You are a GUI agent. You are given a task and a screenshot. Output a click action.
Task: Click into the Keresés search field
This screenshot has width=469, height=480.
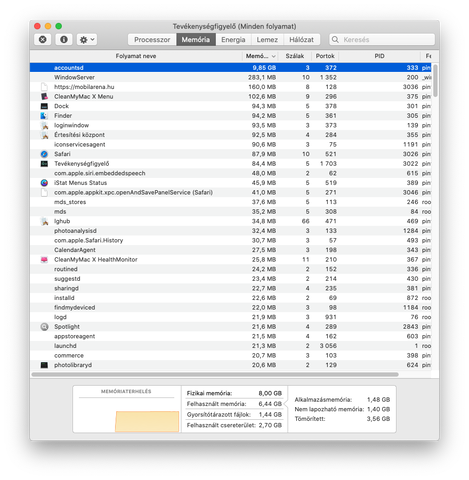pos(382,40)
